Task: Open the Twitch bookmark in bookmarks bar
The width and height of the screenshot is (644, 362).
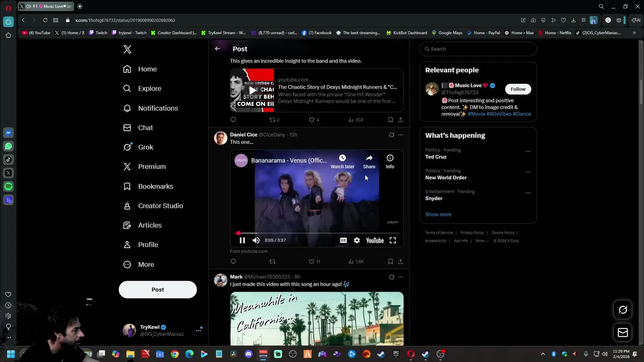Action: click(98, 33)
